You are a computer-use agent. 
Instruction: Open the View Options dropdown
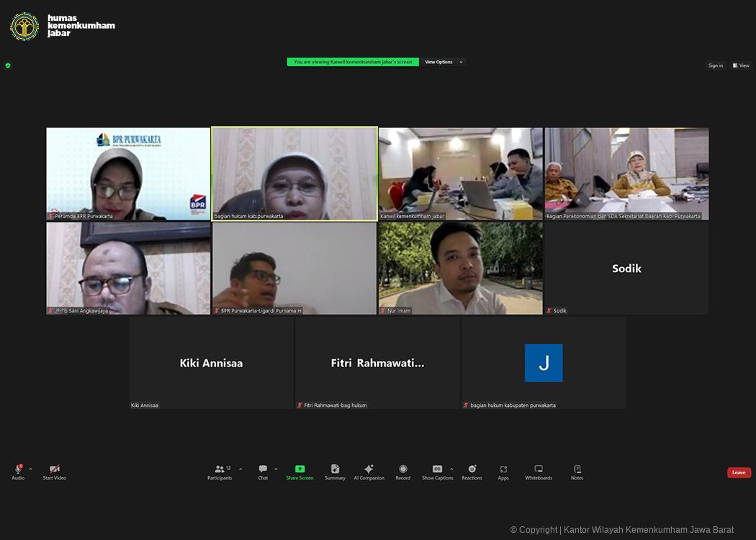[444, 62]
